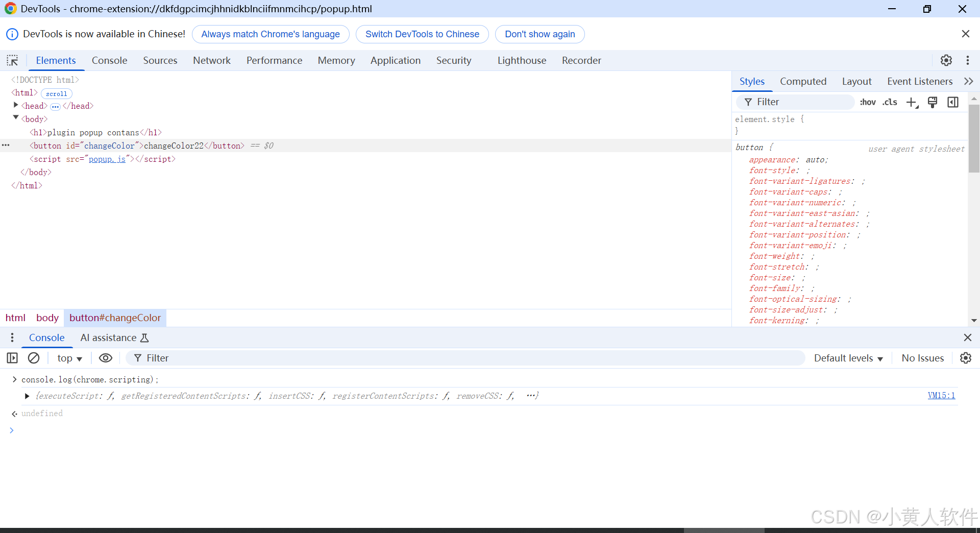Viewport: 980px width, 533px height.
Task: Select the Console drawer tab
Action: click(46, 337)
